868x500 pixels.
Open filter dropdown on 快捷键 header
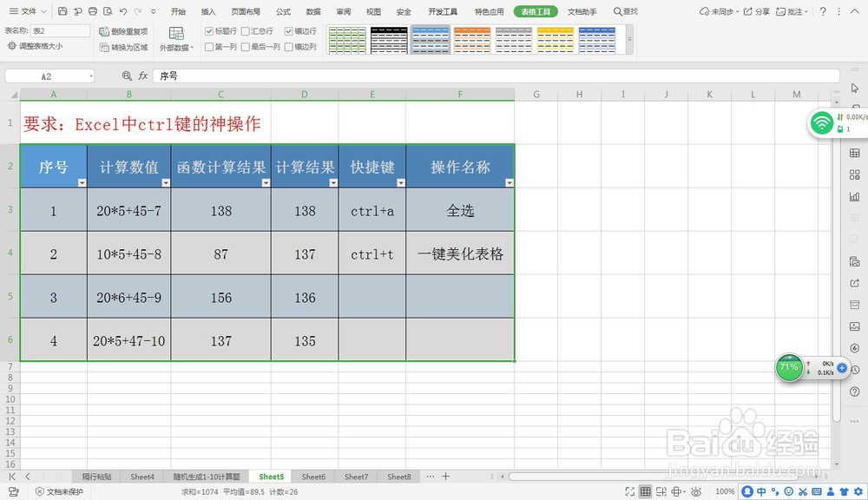tap(401, 182)
